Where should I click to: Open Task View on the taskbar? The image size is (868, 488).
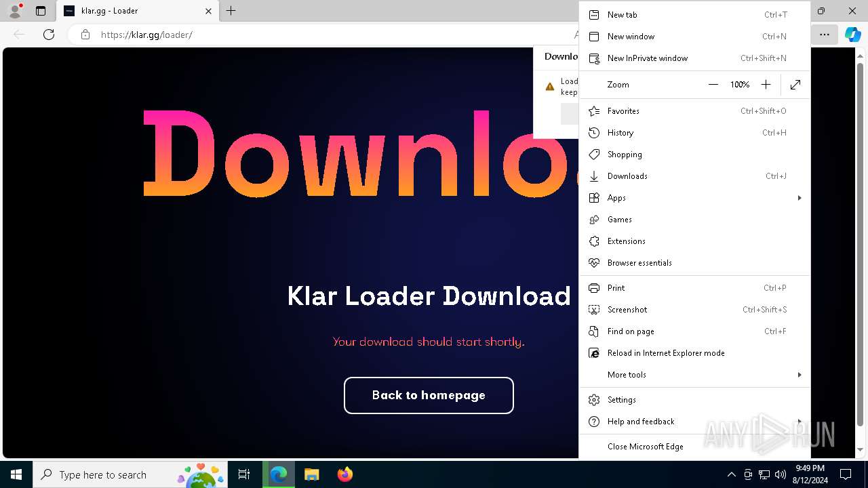click(x=245, y=474)
